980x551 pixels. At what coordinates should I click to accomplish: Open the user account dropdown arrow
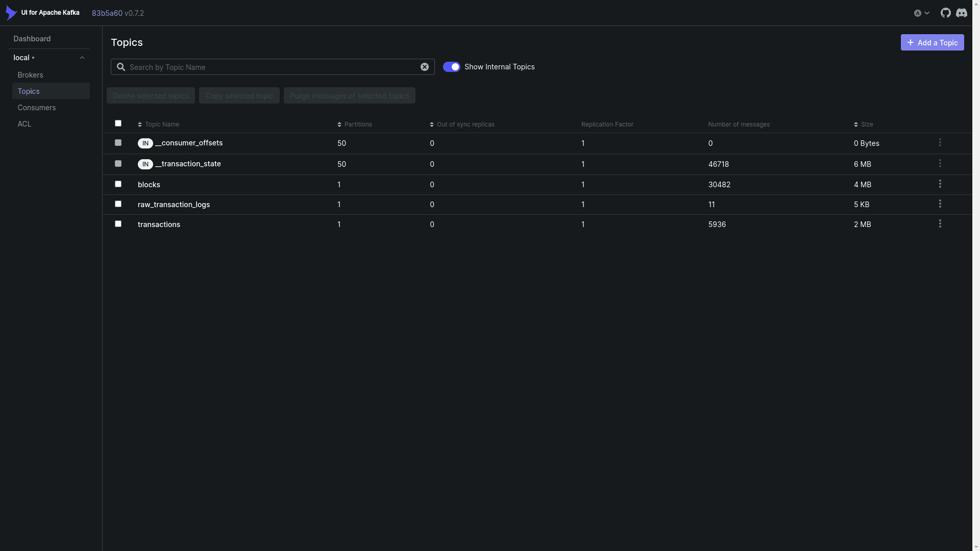point(927,13)
